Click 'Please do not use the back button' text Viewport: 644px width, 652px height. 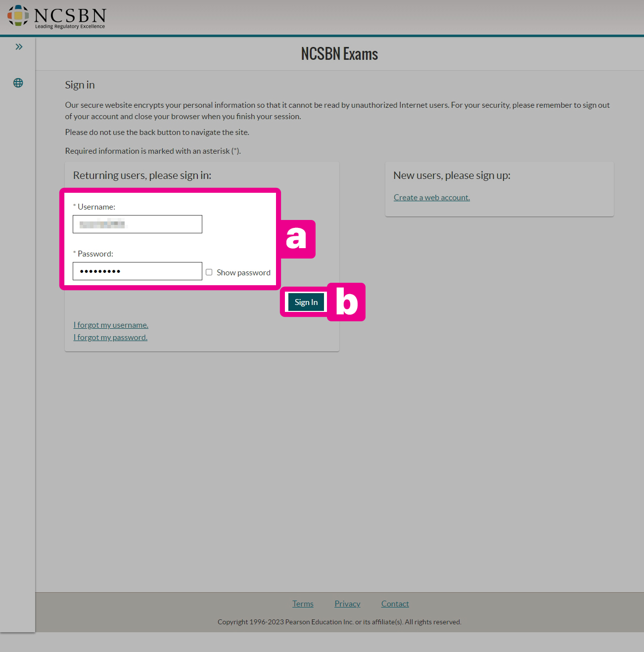tap(157, 132)
